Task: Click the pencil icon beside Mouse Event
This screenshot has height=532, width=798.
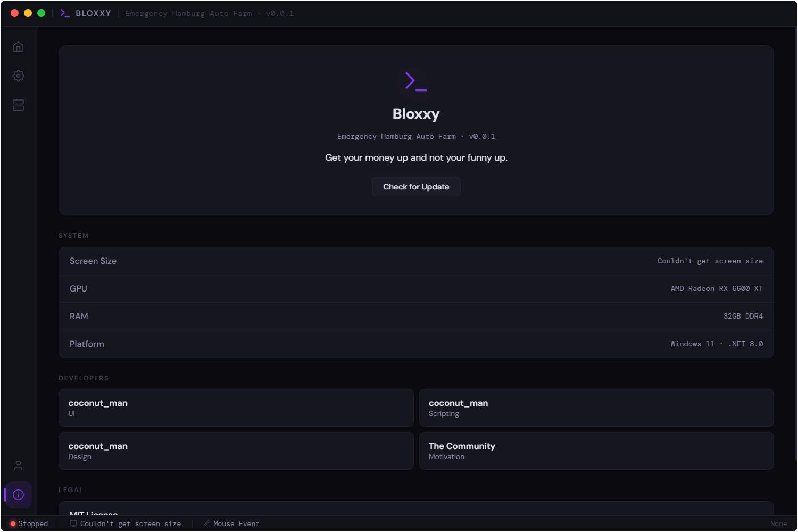Action: coord(206,523)
